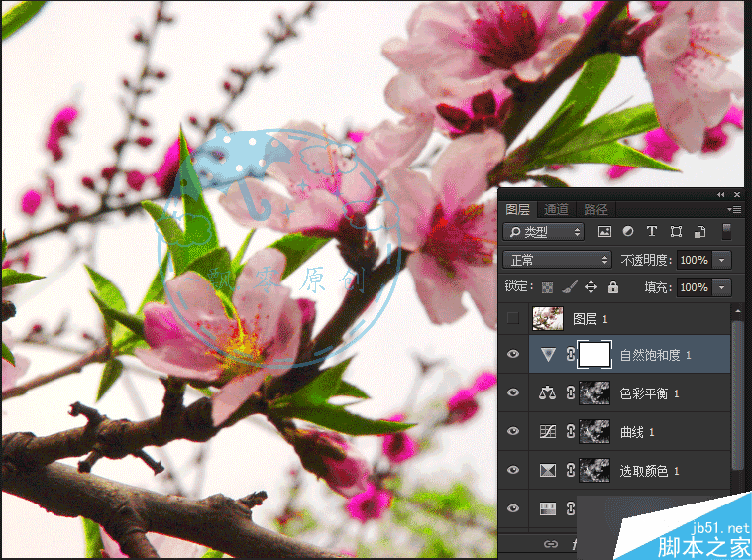Click mask link icon on 选取颜色 1
The width and height of the screenshot is (752, 560).
[x=571, y=470]
